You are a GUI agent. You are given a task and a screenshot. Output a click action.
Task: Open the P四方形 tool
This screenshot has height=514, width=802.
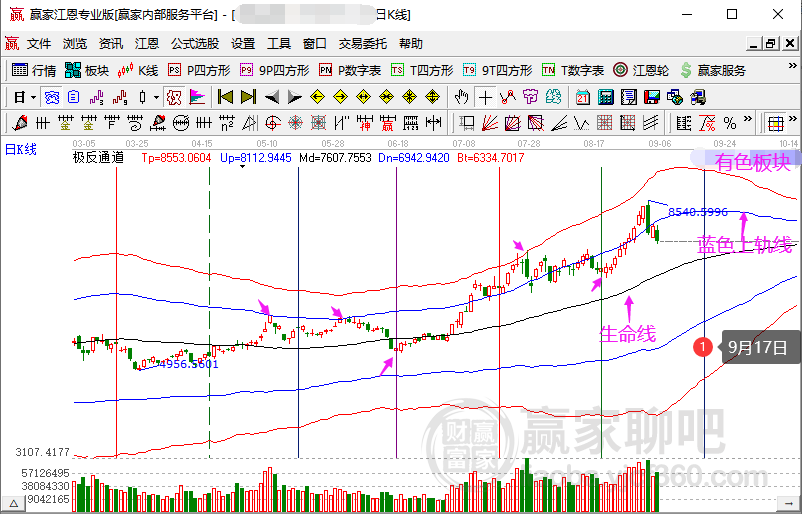(199, 70)
